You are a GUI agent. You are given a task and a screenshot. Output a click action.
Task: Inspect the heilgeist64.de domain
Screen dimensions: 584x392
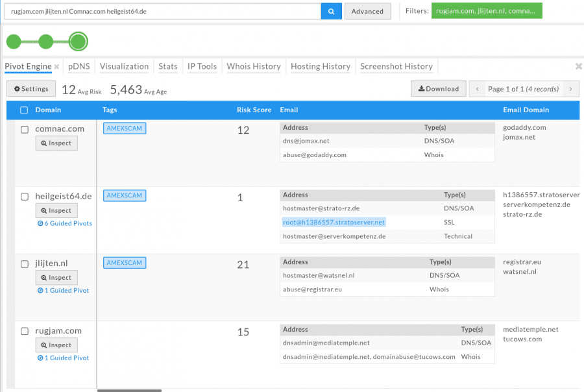(56, 210)
